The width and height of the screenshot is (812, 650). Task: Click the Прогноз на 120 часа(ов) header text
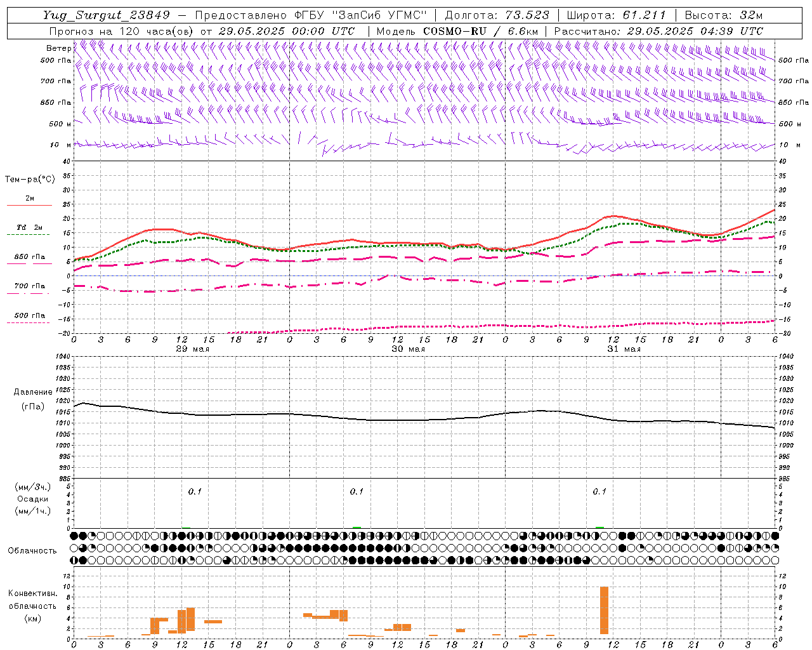(122, 31)
